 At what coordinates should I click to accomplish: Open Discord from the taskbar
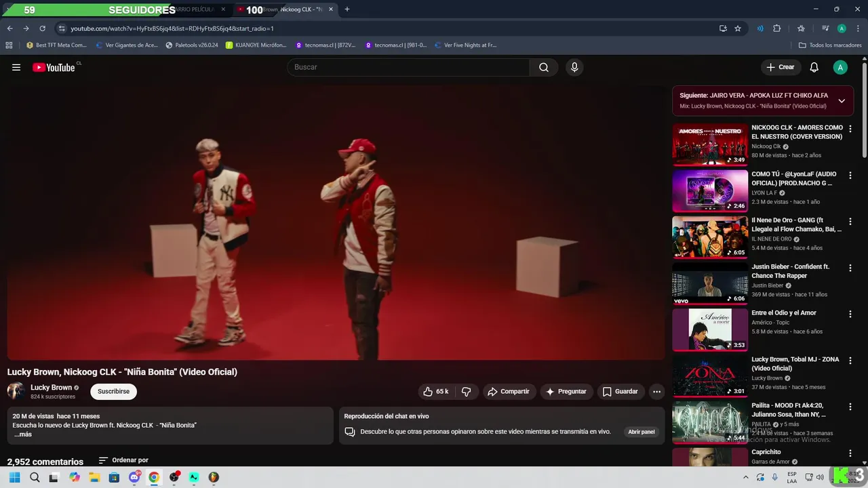click(134, 477)
